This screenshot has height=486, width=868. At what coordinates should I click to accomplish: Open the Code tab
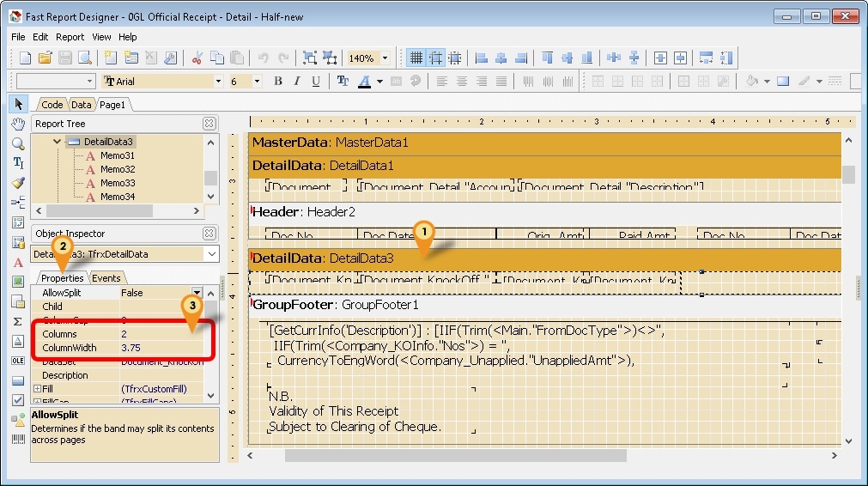[x=52, y=105]
